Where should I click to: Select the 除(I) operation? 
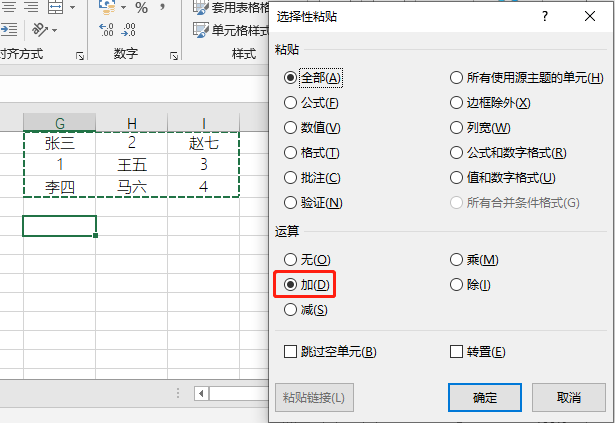tap(470, 284)
